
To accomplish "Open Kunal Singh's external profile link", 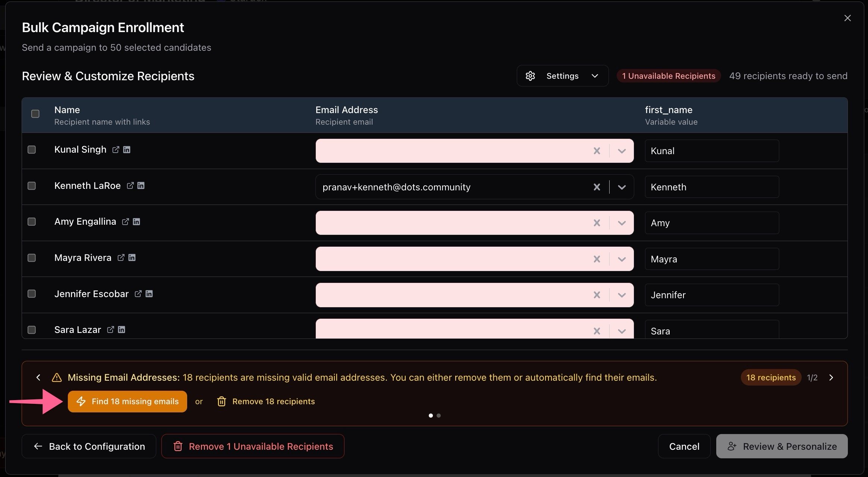I will coord(116,150).
